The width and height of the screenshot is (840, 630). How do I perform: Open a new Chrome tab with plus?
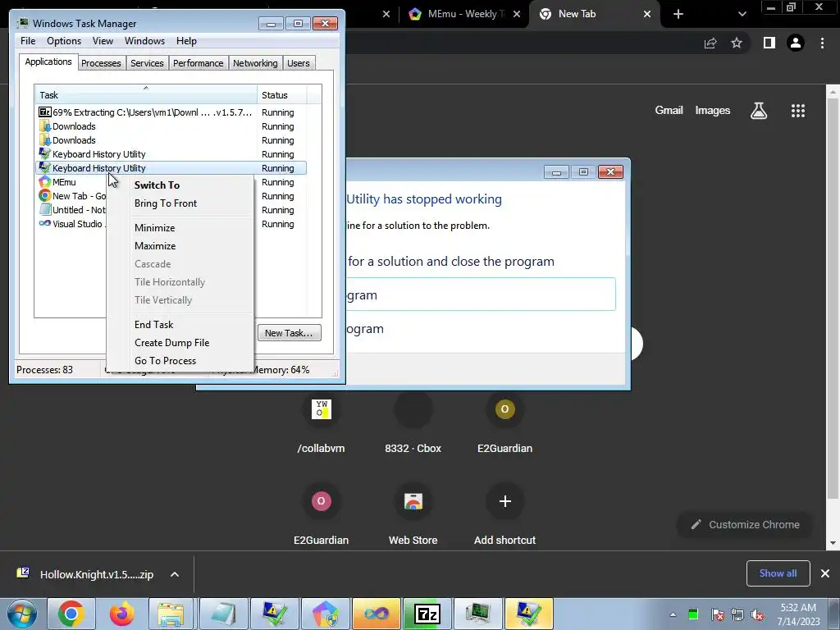[x=678, y=15]
